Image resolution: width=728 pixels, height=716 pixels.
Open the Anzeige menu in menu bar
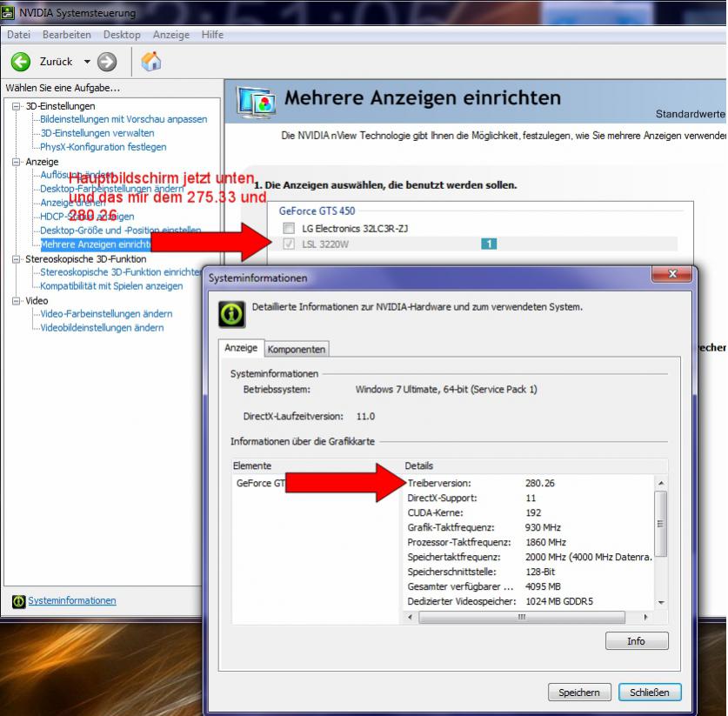[x=171, y=35]
